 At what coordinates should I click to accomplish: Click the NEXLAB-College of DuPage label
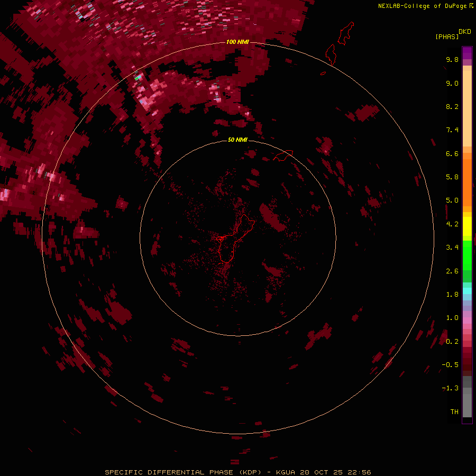(x=422, y=6)
